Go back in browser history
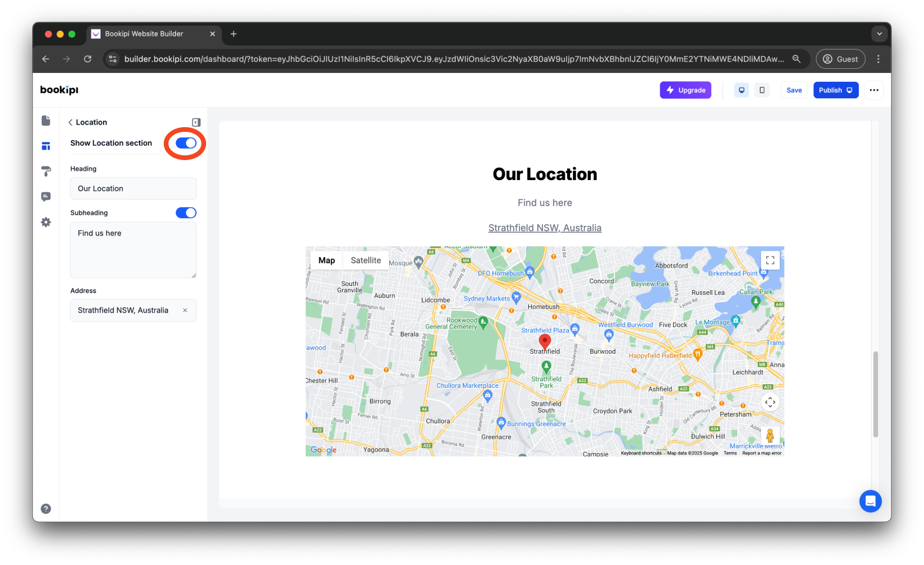This screenshot has width=924, height=565. 46,59
